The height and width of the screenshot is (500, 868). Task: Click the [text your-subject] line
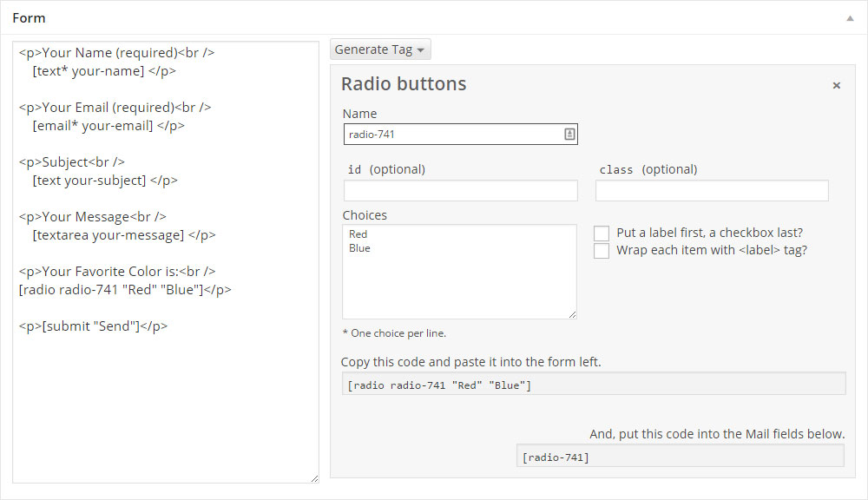click(x=105, y=181)
